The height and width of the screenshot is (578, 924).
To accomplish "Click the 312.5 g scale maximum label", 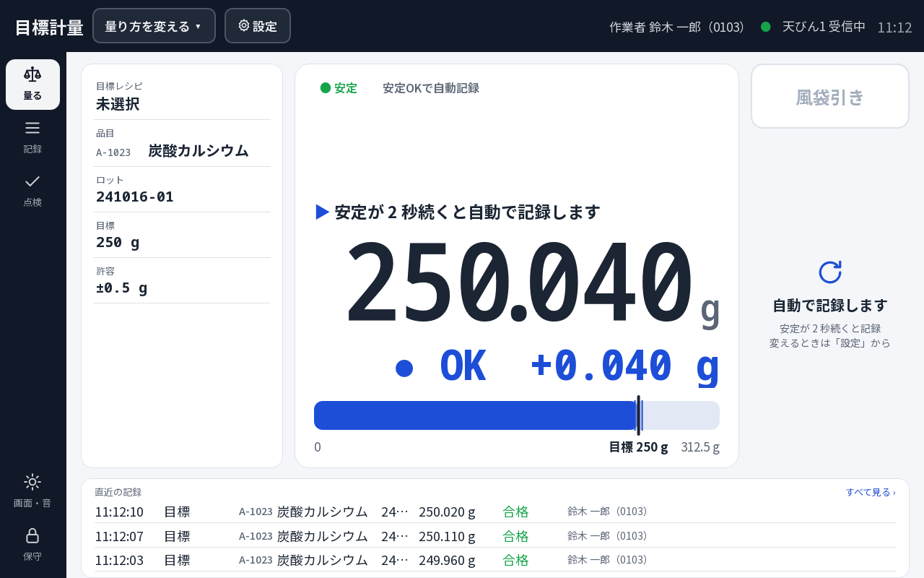I will (x=700, y=447).
